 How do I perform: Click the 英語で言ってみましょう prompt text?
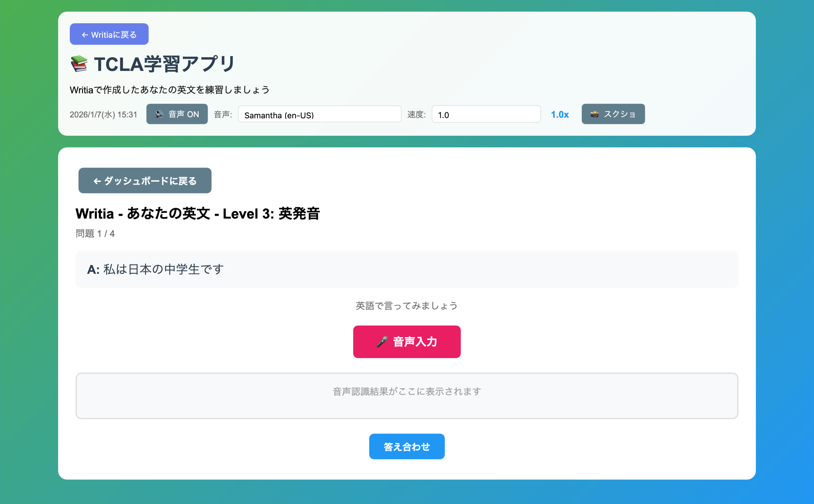407,306
